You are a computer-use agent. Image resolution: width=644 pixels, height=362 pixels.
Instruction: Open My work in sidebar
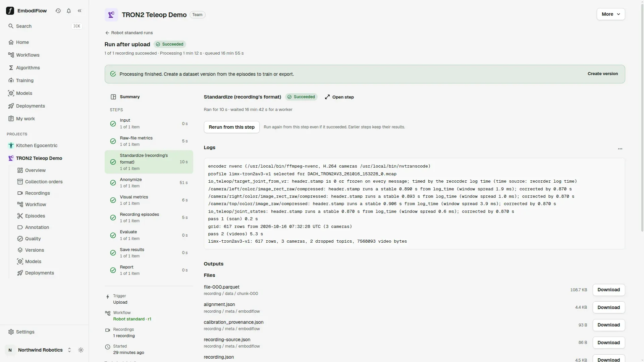44,119
